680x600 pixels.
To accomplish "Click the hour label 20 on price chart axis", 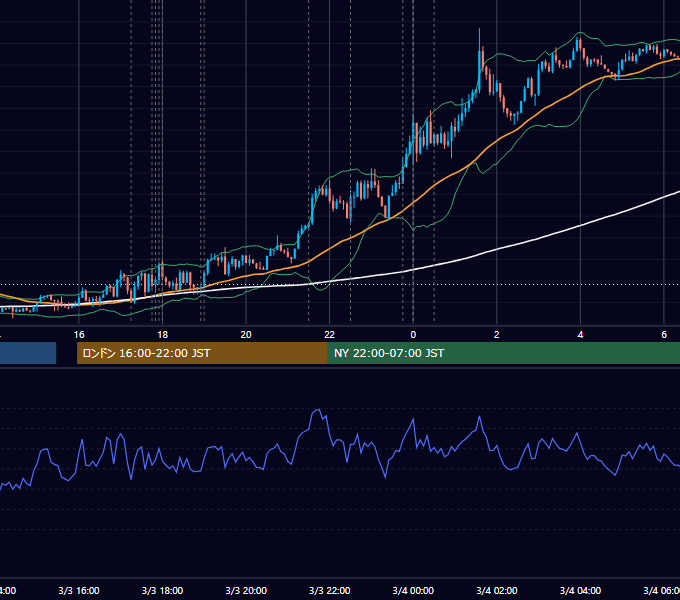I will coord(246,335).
